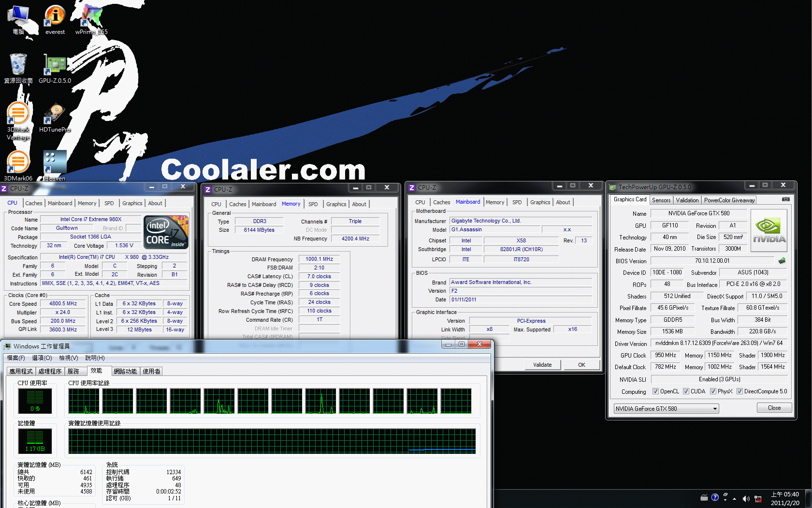Screen dimensions: 812x508
Task: Toggle the PhysX checkbox in GPU-Z
Action: 713,391
